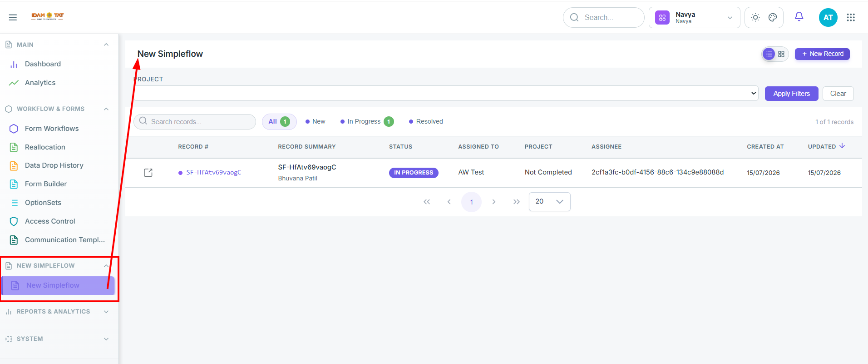This screenshot has height=364, width=868.
Task: Open record SF-HfAtv69vaogC external link icon
Action: [x=148, y=173]
